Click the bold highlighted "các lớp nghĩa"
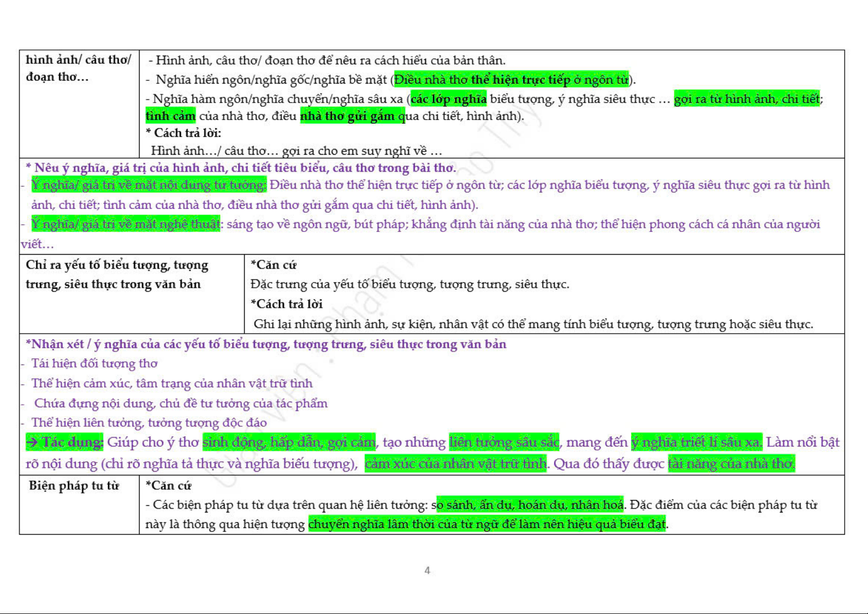Viewport: 868px width, 614px height. click(448, 99)
